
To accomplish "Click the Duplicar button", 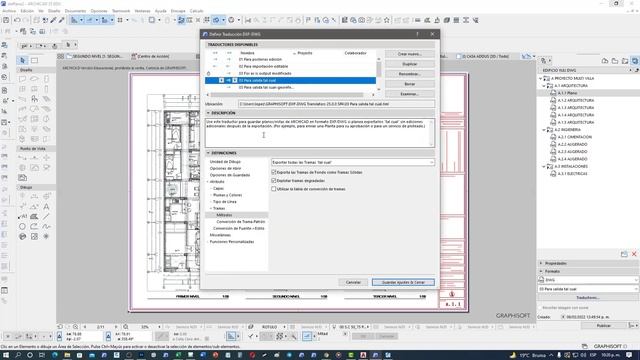I will pyautogui.click(x=409, y=64).
